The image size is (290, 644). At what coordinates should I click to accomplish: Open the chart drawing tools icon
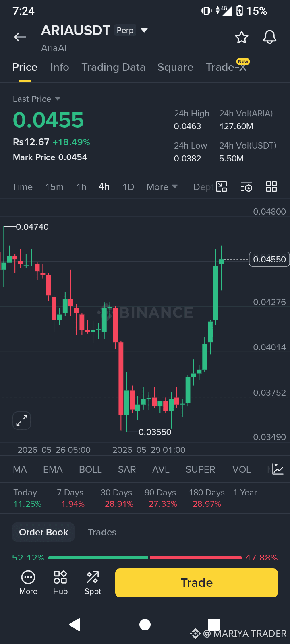click(222, 186)
